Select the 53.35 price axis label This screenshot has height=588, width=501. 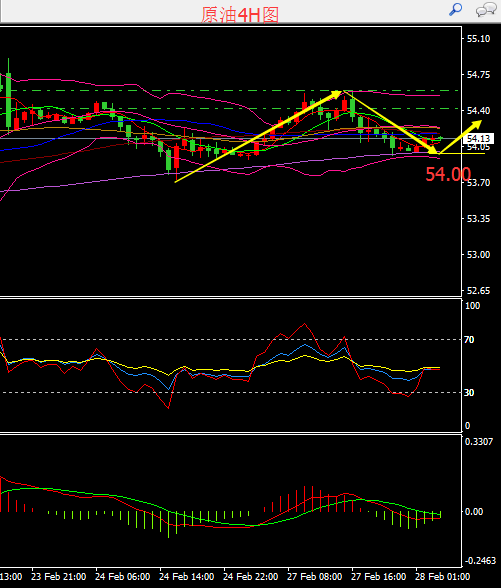click(x=478, y=219)
